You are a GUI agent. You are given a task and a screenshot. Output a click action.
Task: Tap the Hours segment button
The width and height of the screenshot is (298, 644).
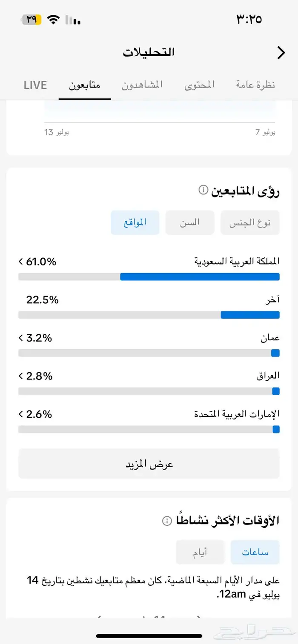pos(255,552)
